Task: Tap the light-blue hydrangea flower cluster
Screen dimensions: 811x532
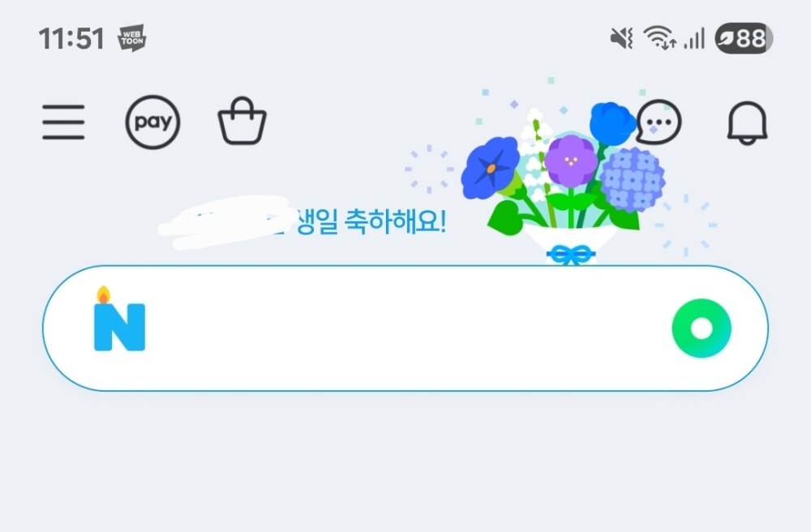Action: coord(632,179)
